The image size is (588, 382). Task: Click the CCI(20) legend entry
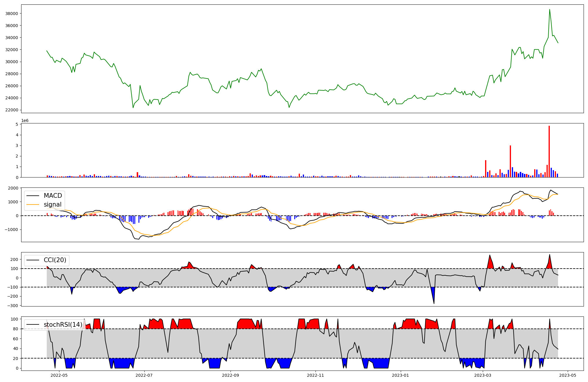pos(55,260)
